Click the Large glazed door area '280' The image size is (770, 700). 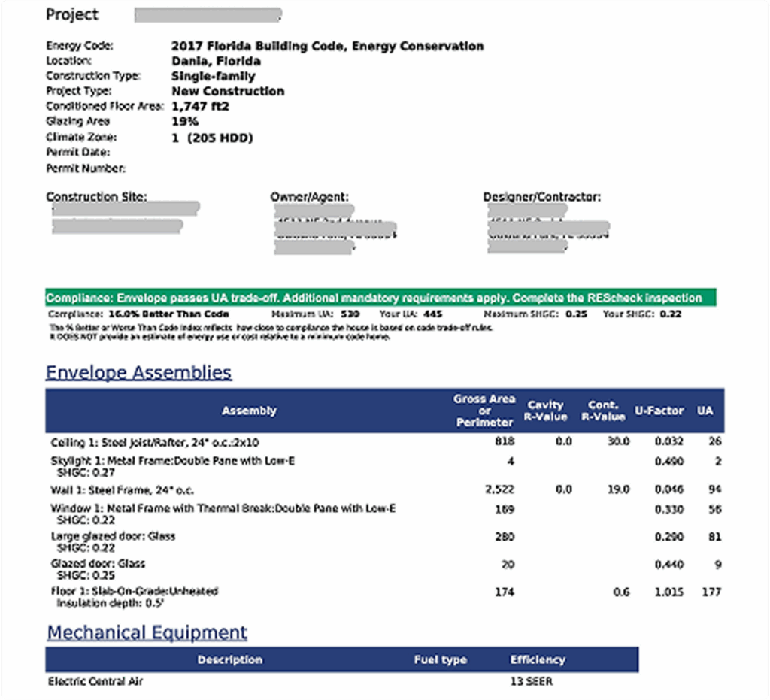pyautogui.click(x=505, y=537)
